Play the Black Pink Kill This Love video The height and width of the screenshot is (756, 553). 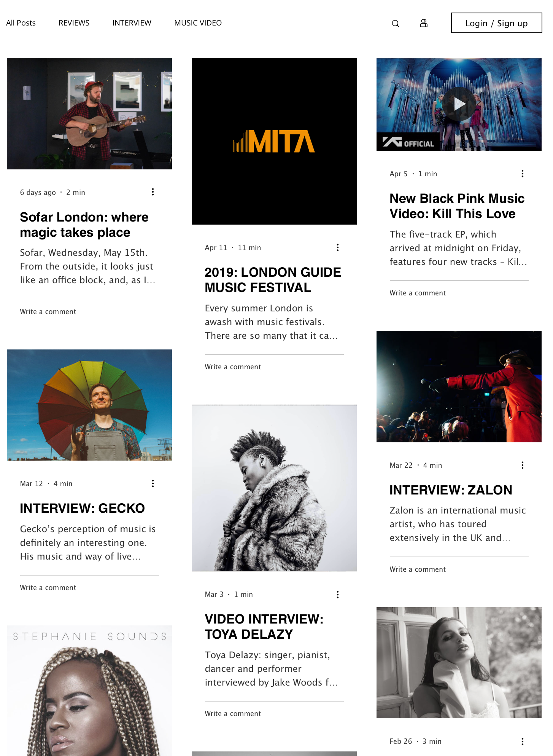(x=459, y=104)
